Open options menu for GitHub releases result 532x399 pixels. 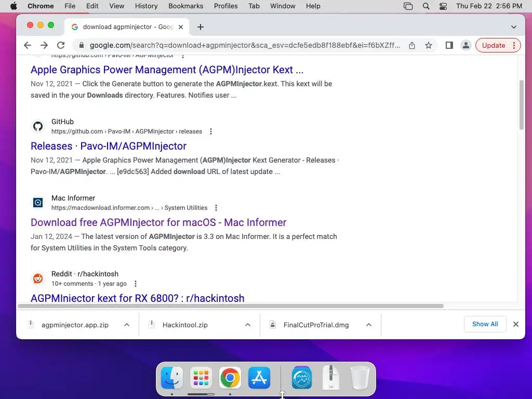click(211, 131)
